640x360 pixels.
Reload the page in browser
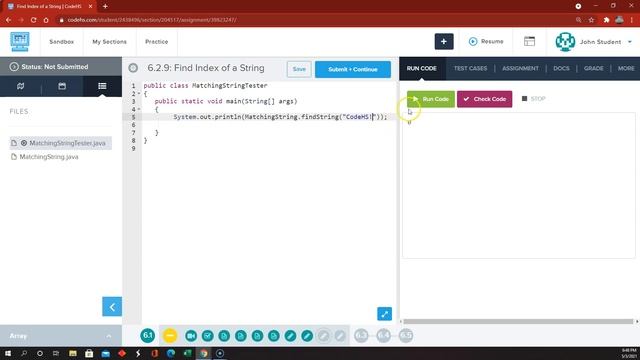33,20
